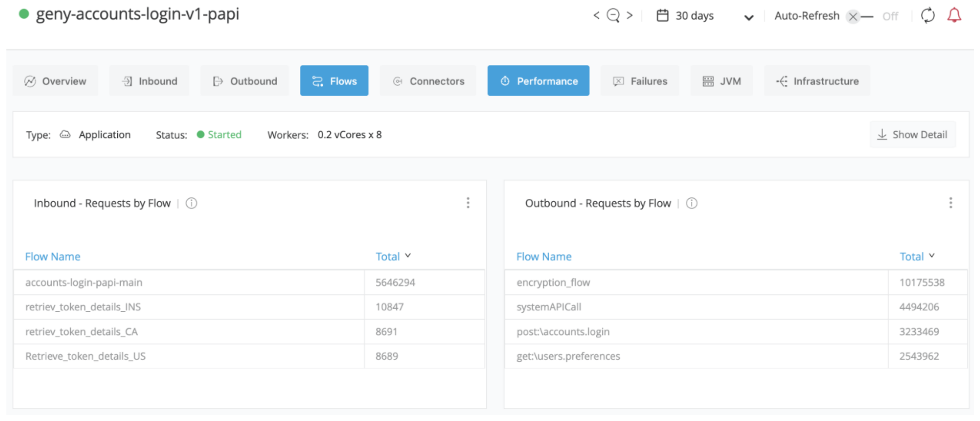Sort Outbound table by Total column

coord(917,256)
